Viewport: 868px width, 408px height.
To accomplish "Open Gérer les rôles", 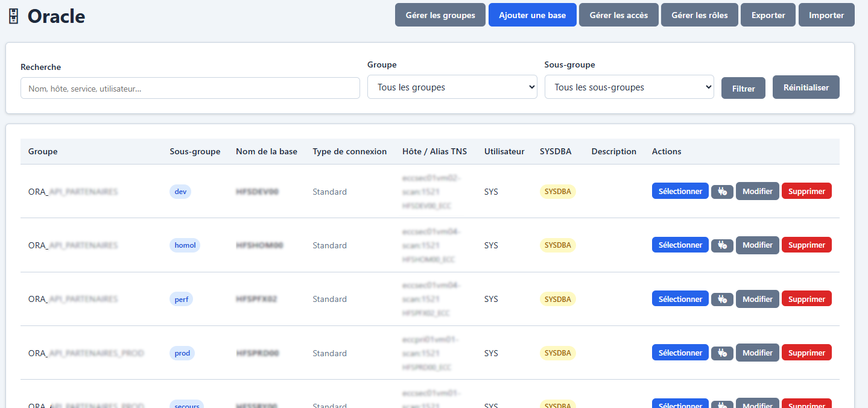I will [x=700, y=15].
